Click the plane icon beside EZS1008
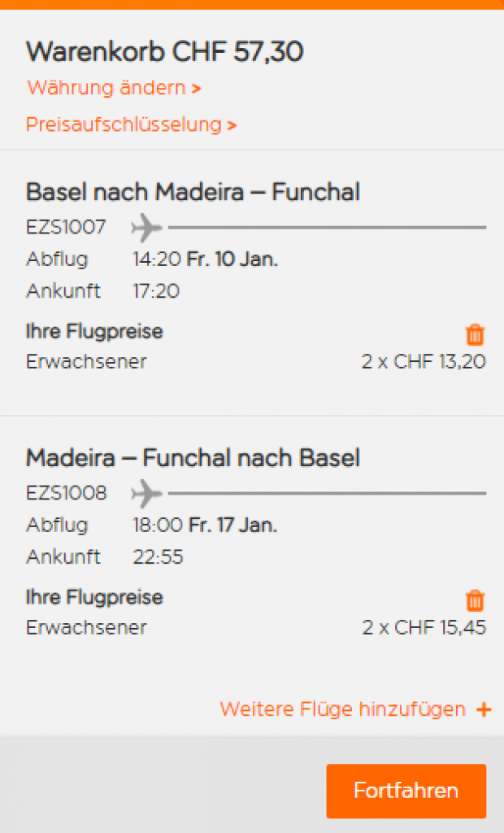 [146, 493]
